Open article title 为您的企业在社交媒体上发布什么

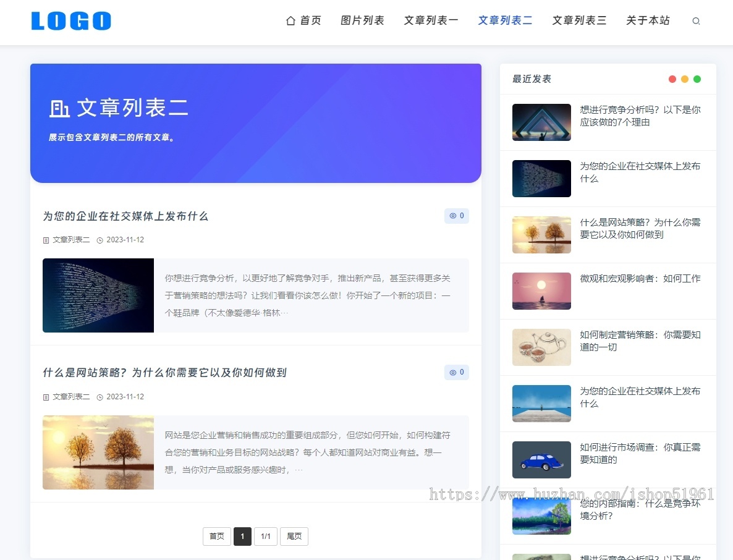point(125,216)
